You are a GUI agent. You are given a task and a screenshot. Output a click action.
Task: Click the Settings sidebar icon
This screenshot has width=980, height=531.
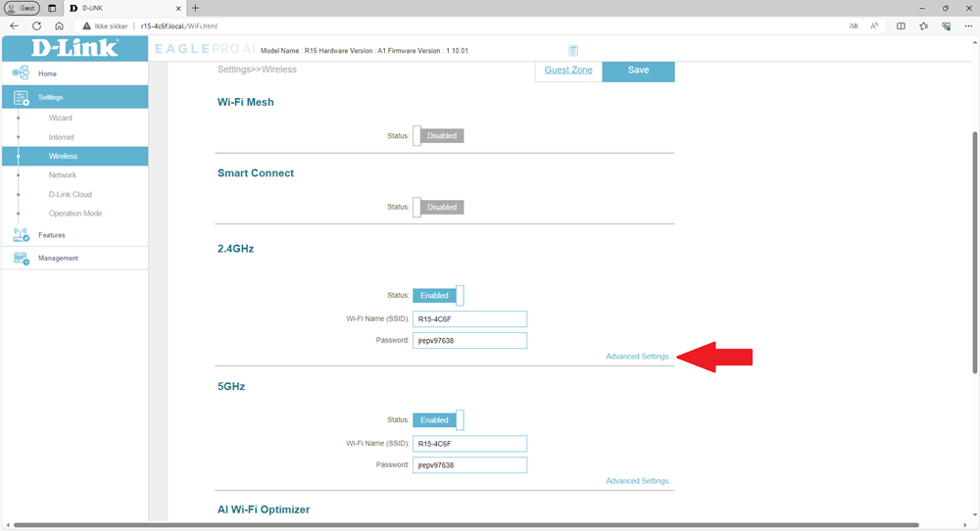point(22,97)
